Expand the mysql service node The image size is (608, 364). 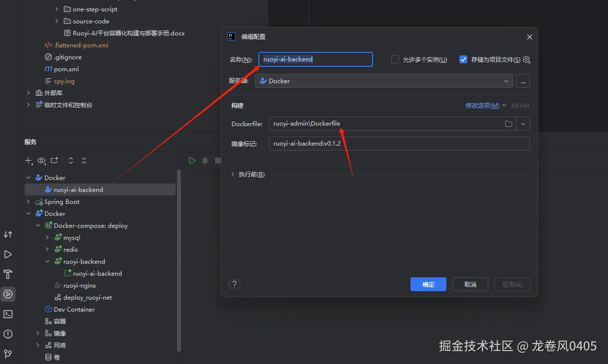[x=47, y=237]
